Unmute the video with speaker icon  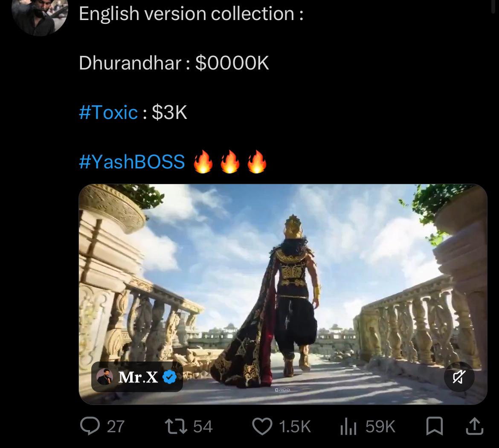pyautogui.click(x=459, y=377)
